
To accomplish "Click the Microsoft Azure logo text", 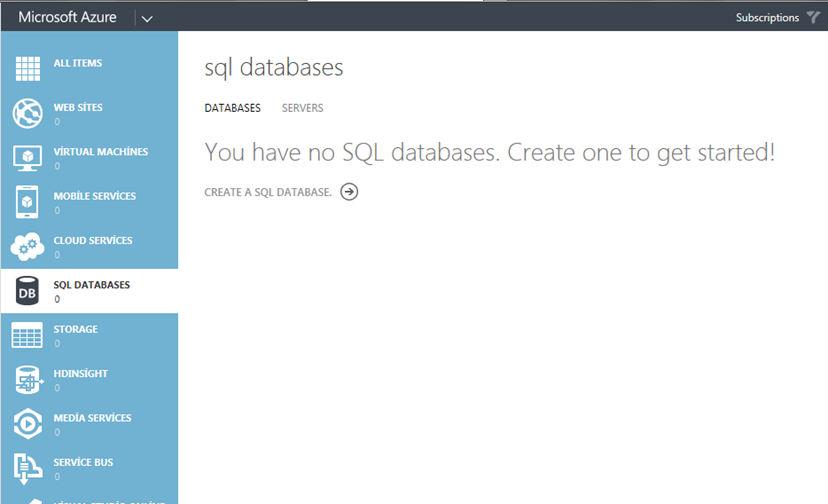I will pos(67,17).
